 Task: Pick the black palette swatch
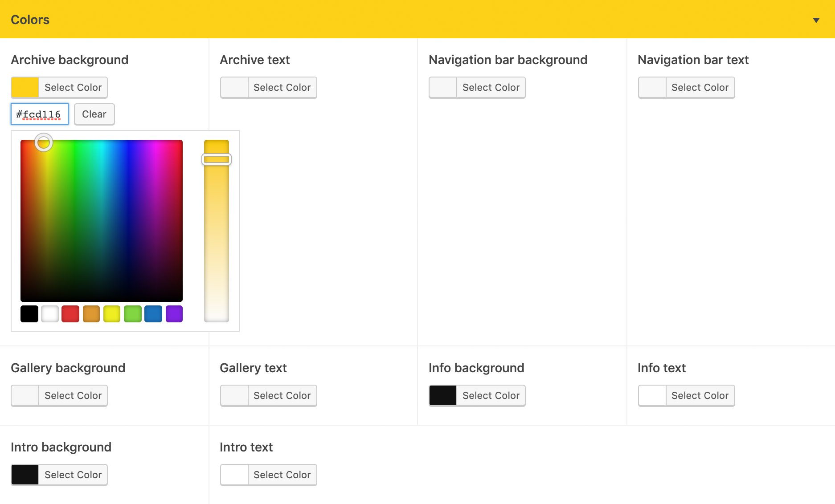(x=29, y=314)
